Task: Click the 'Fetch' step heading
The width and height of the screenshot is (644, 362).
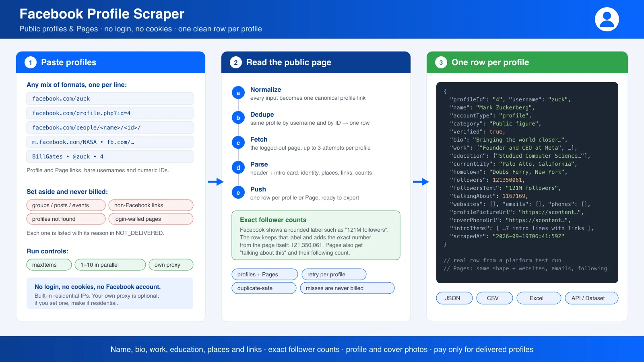Action: [259, 139]
